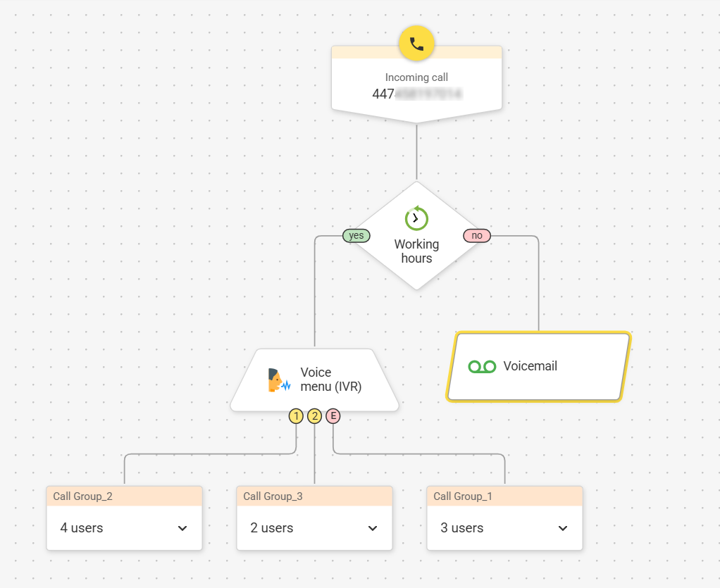The image size is (720, 588).
Task: Select the pink E exit port of the IVR
Action: tap(333, 416)
